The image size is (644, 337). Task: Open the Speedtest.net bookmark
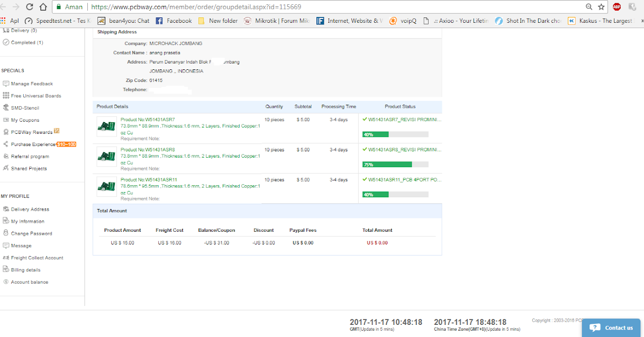tap(59, 21)
